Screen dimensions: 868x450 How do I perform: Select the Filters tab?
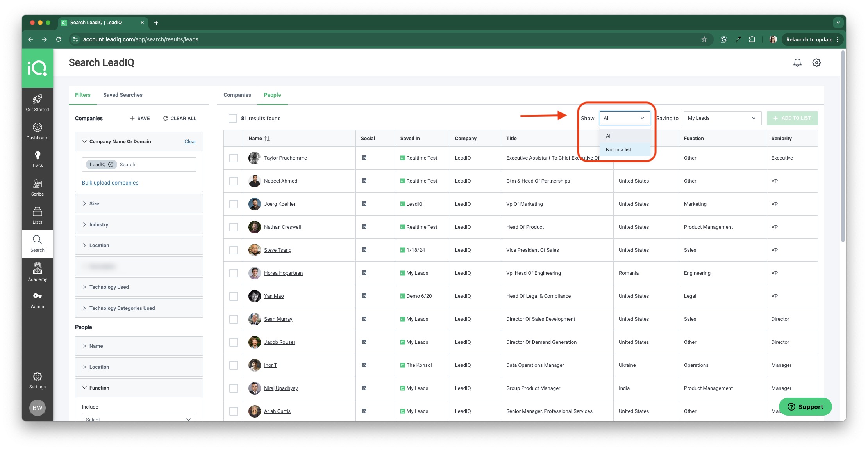(x=82, y=95)
